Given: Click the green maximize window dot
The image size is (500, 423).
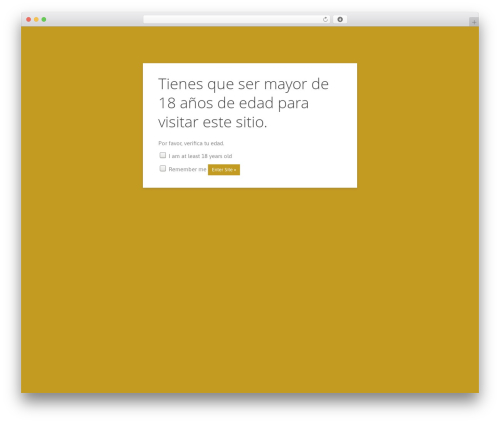Looking at the screenshot, I should click(x=44, y=20).
